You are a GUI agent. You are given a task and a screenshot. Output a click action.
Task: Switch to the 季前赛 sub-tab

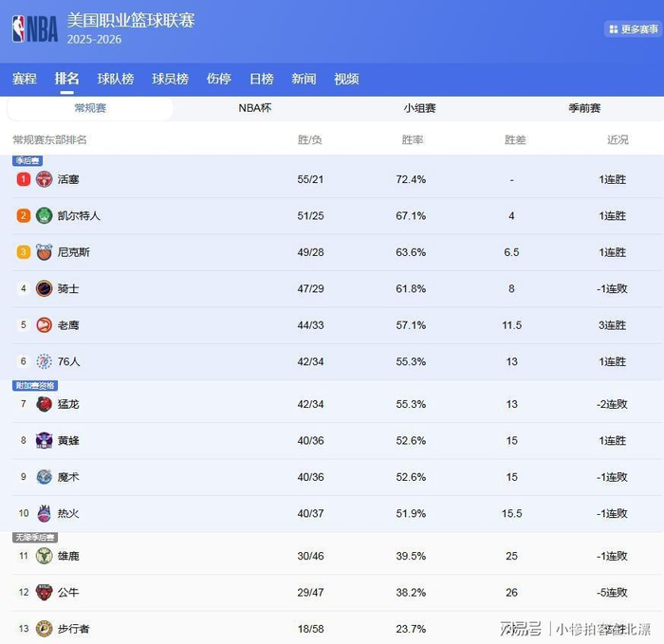(x=584, y=108)
